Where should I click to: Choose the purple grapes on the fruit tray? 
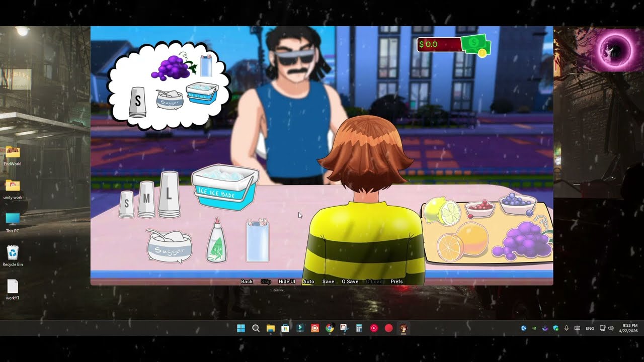pos(522,241)
